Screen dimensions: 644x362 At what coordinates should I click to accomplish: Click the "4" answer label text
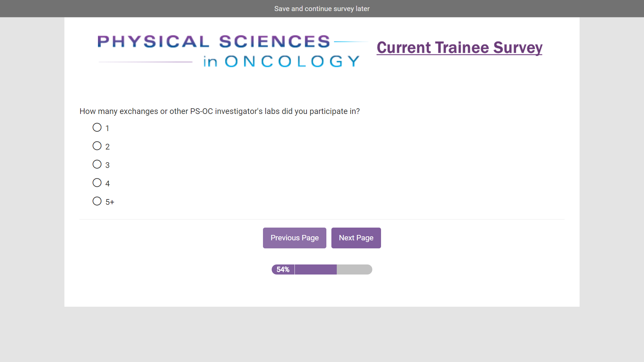point(107,184)
